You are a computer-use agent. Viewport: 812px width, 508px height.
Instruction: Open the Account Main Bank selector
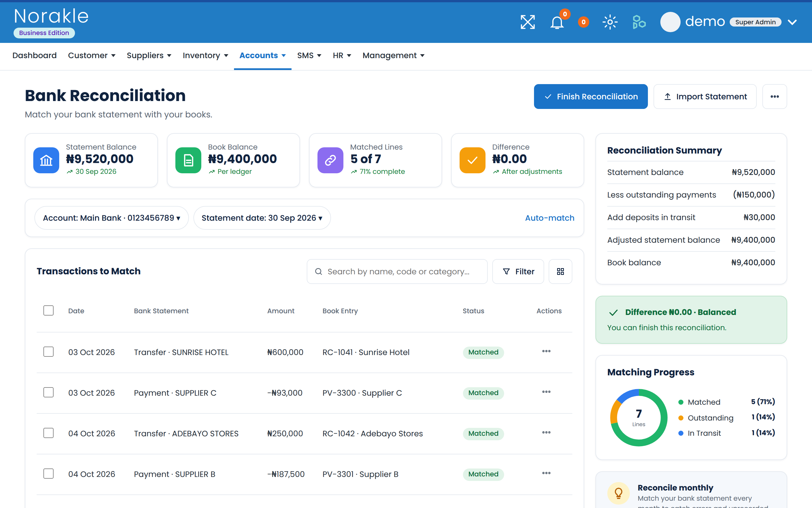tap(111, 218)
